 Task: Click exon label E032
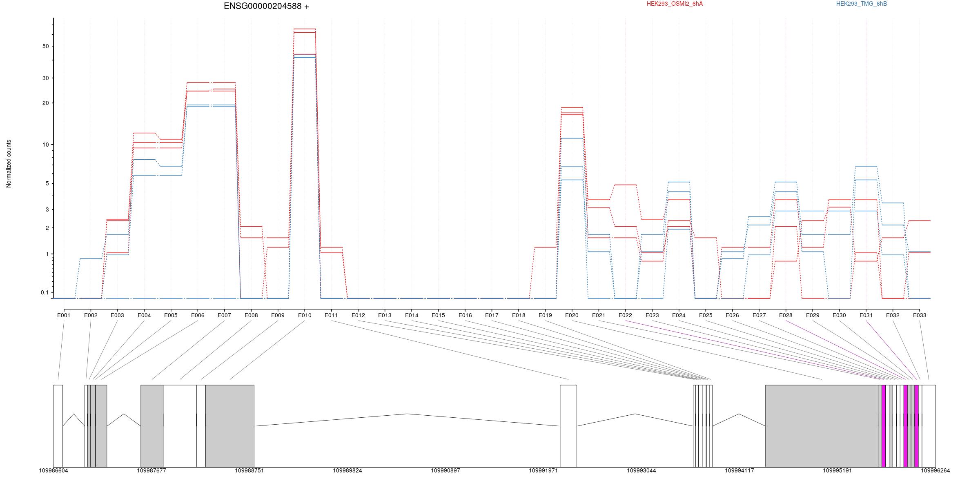tap(893, 315)
